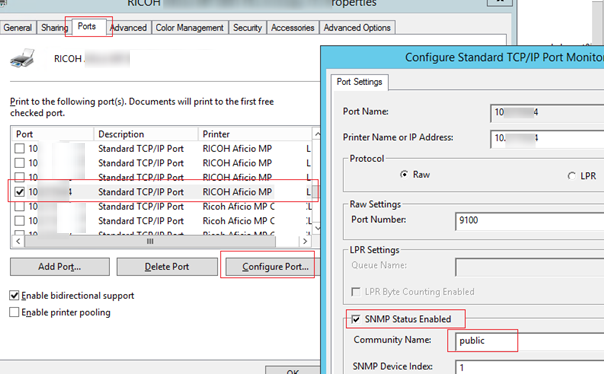Check the second Ricoh Aficio MP C port
This screenshot has height=374, width=616.
19,221
